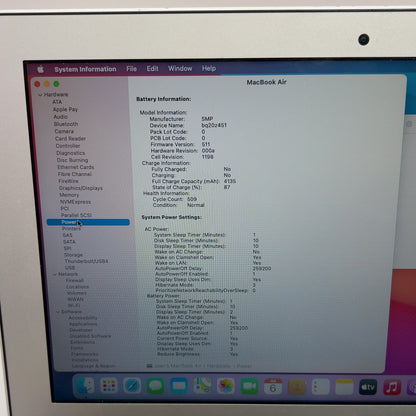Select Accessibility under Software
Screen dimensions: 416x416
[83, 318]
